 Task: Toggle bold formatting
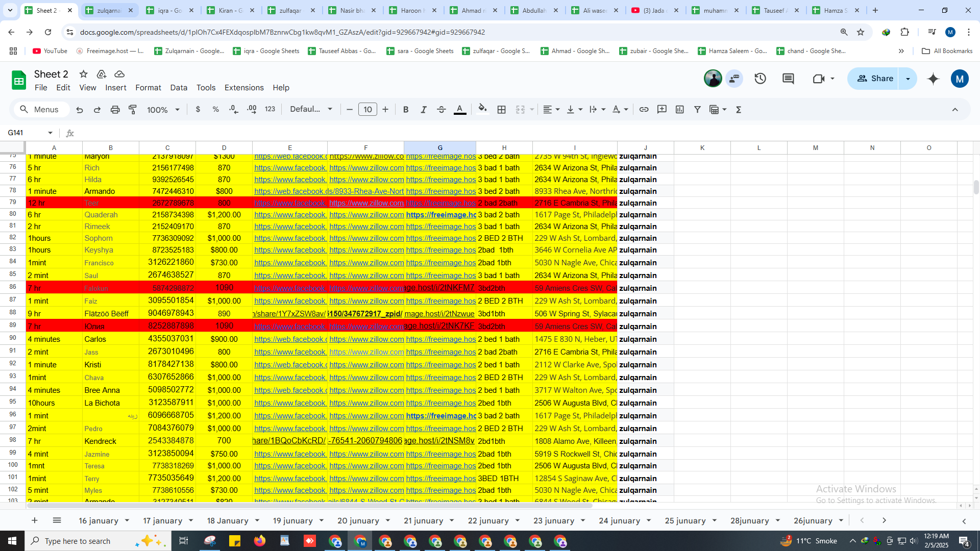point(406,110)
